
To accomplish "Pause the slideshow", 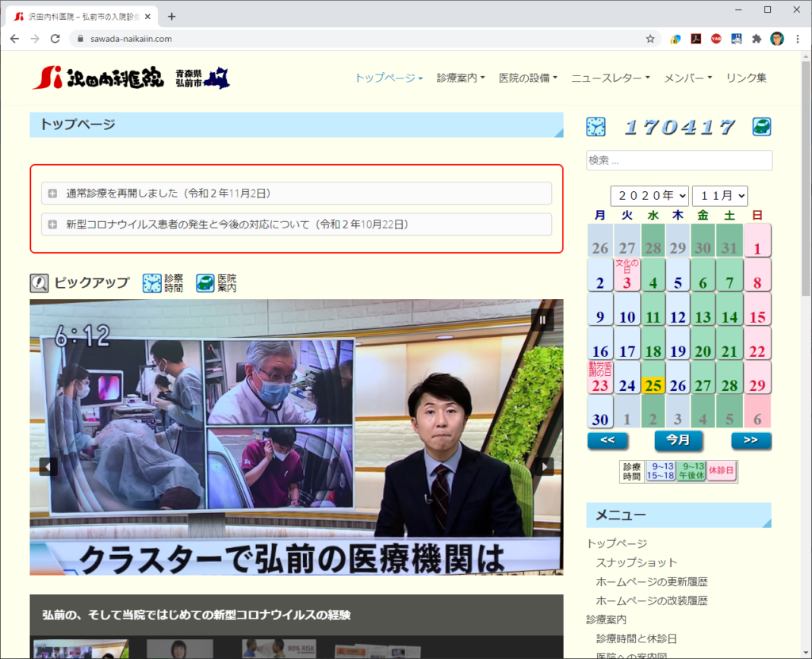I will (543, 320).
